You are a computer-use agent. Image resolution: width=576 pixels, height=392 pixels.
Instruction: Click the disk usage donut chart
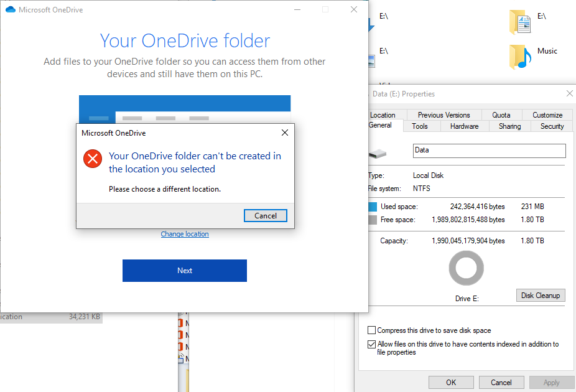click(x=466, y=268)
